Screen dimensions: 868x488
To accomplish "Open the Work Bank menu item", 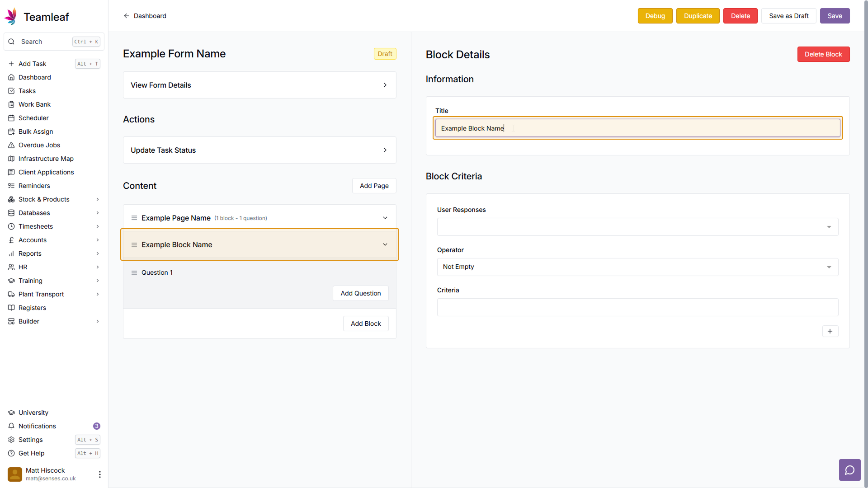I will [x=34, y=104].
